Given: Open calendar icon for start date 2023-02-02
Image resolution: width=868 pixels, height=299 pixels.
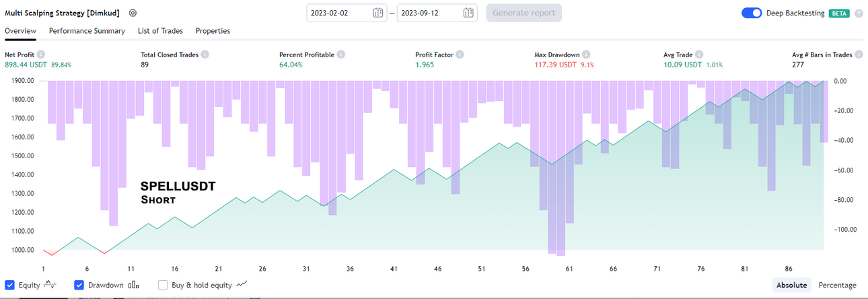Looking at the screenshot, I should (378, 13).
